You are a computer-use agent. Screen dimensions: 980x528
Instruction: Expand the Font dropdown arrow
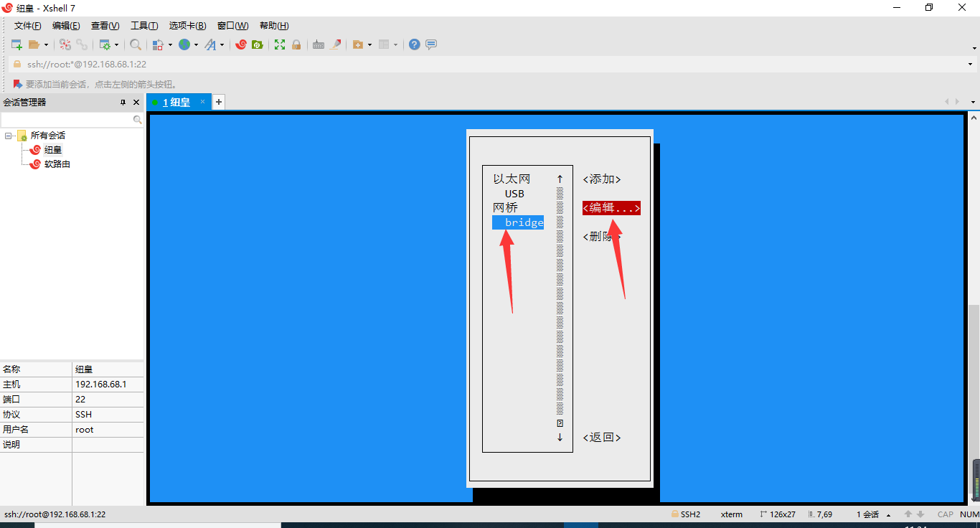coord(222,44)
